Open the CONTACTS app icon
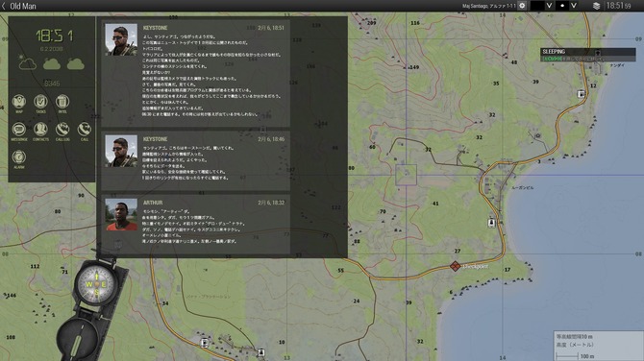This screenshot has width=644, height=361. pyautogui.click(x=40, y=130)
